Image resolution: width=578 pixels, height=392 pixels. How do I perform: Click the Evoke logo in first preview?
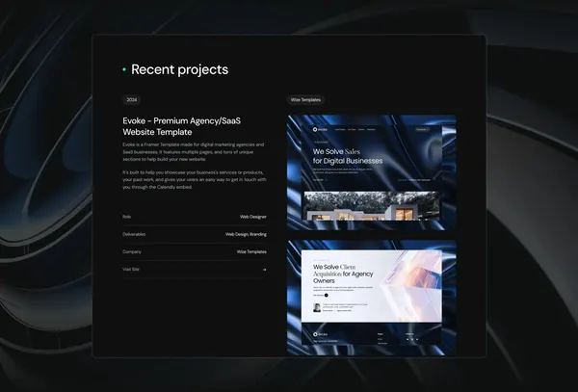point(320,129)
